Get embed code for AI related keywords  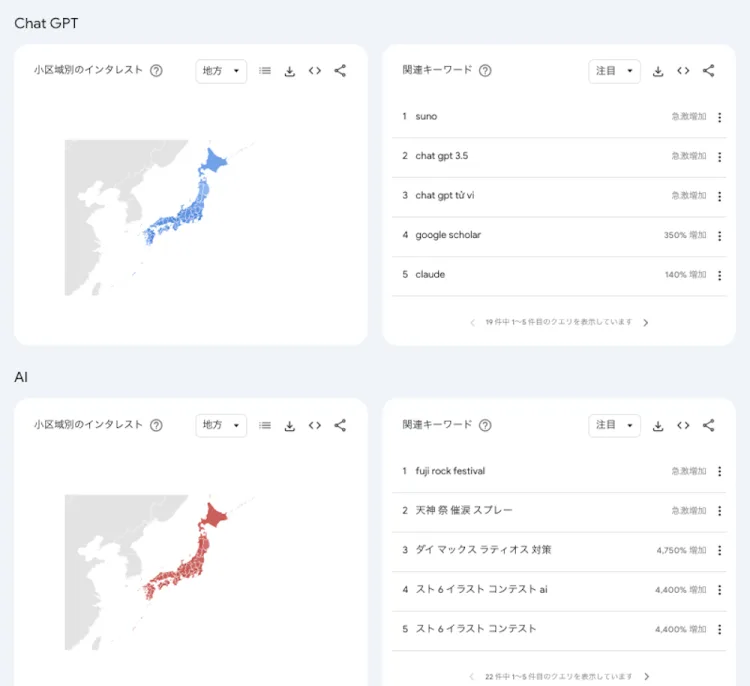[x=683, y=425]
